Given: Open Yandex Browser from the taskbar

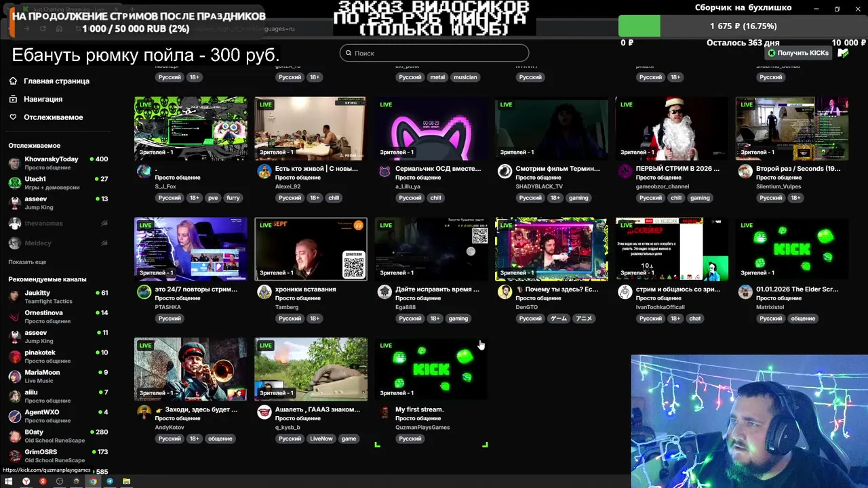Looking at the screenshot, I should pyautogui.click(x=26, y=481).
